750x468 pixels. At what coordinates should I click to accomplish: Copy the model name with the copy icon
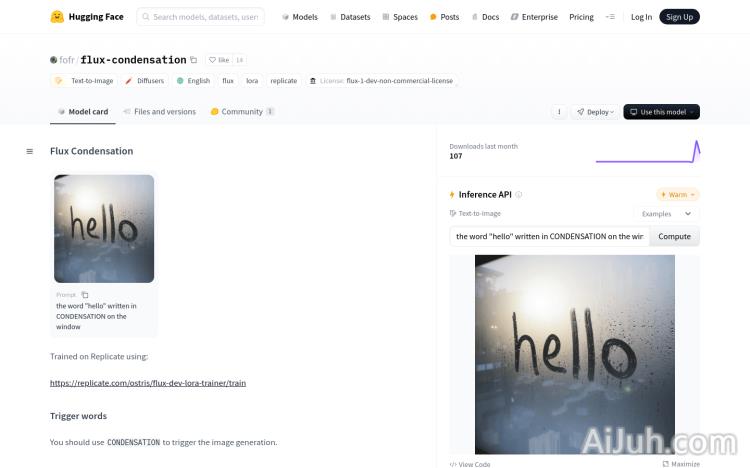coord(194,60)
